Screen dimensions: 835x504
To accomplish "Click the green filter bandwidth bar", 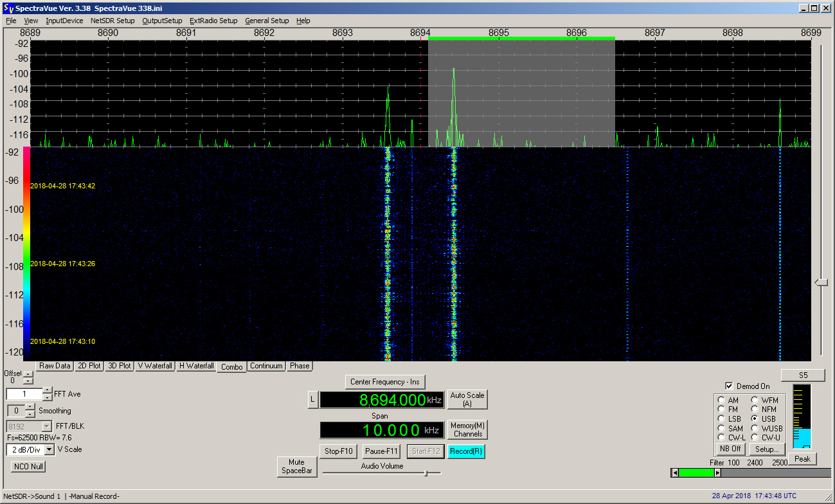I will coord(696,473).
